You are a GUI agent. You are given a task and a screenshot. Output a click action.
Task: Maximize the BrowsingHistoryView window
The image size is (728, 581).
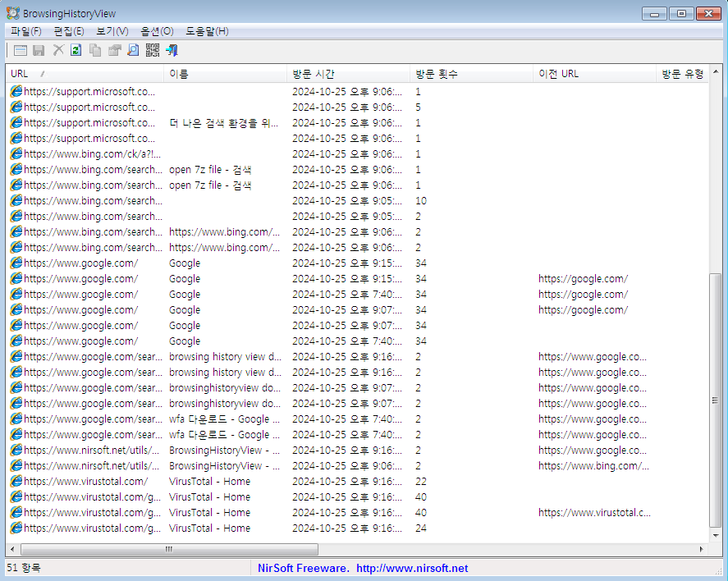pos(681,13)
